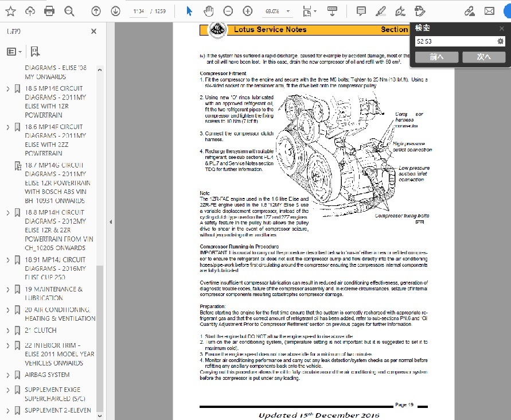Collapse the left navigation pane arrow
511x420 pixels.
tap(111, 221)
